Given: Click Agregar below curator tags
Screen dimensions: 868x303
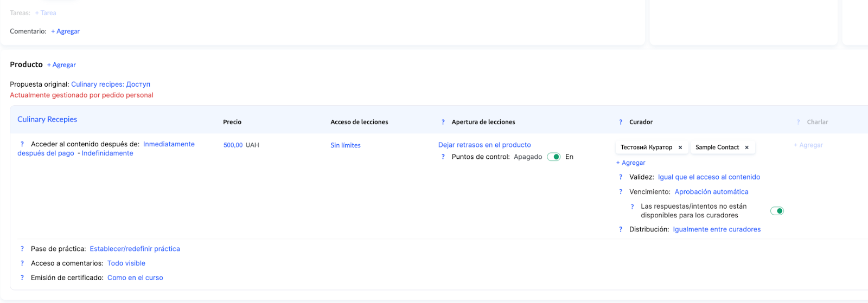Looking at the screenshot, I should pyautogui.click(x=630, y=163).
